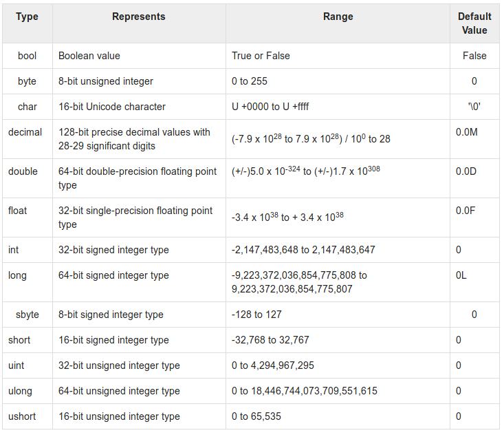Click the '0 to 65,535' range cell
This screenshot has height=435, width=504.
(256, 416)
